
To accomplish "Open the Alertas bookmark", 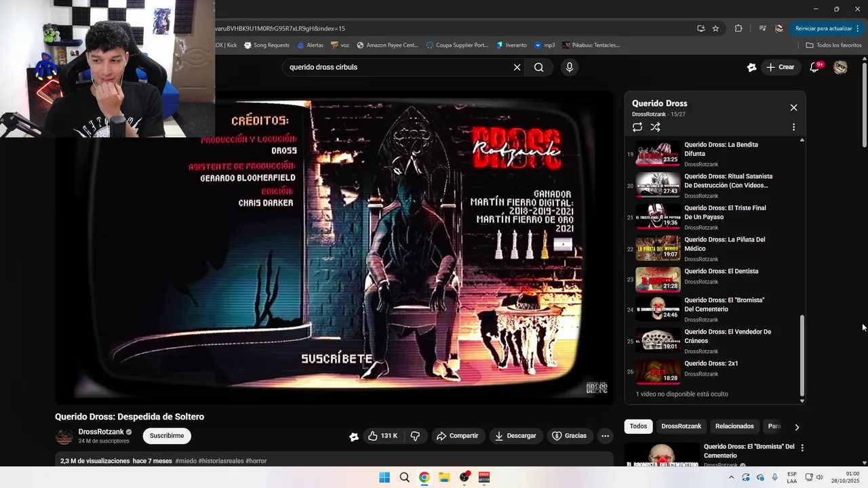I will tap(310, 45).
